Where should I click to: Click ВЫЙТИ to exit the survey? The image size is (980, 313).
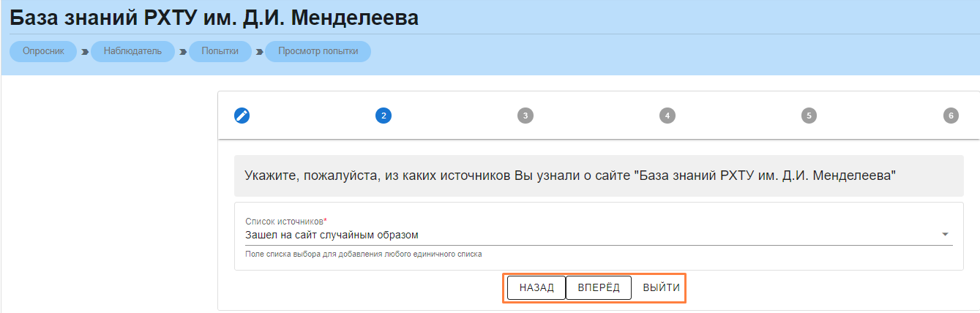point(661,288)
